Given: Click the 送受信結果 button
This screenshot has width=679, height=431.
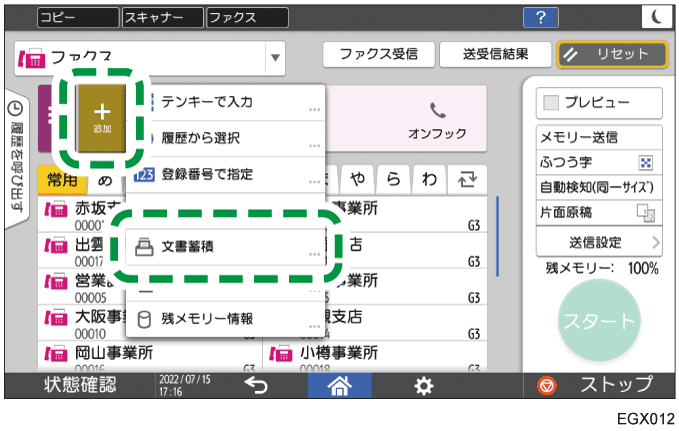Looking at the screenshot, I should [495, 55].
